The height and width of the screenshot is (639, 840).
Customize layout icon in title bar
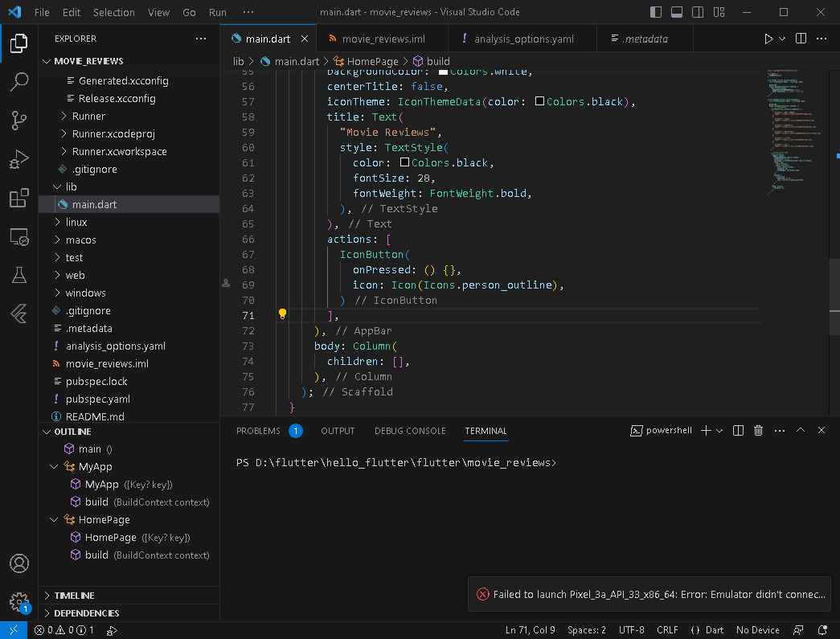[x=719, y=12]
